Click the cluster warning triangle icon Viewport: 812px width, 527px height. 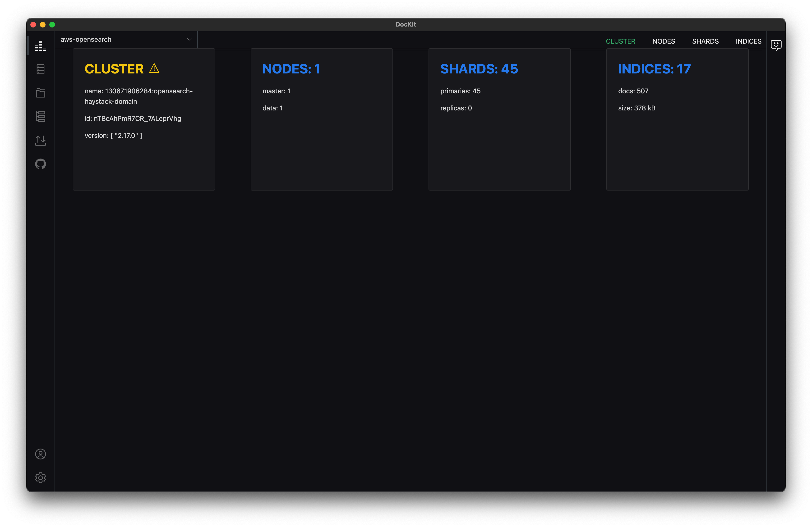(x=154, y=68)
